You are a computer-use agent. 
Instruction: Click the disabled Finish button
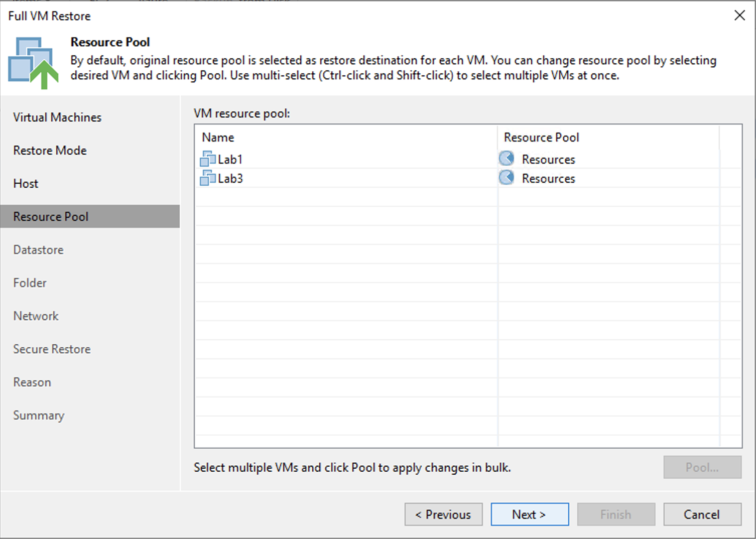click(x=616, y=514)
